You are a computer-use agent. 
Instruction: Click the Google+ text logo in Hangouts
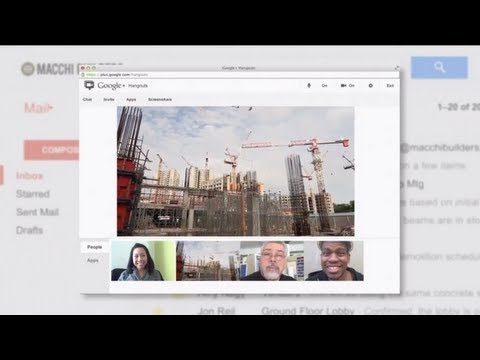(111, 86)
